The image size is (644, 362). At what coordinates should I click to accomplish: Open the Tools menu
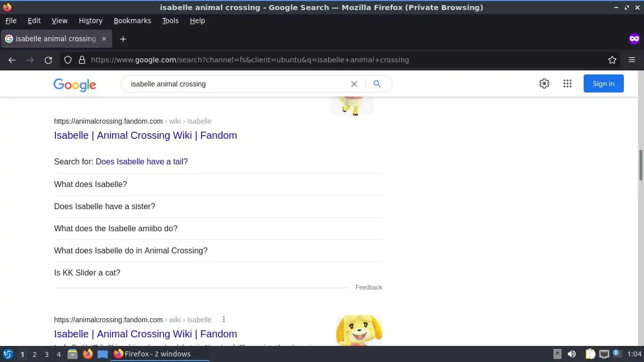point(170,21)
